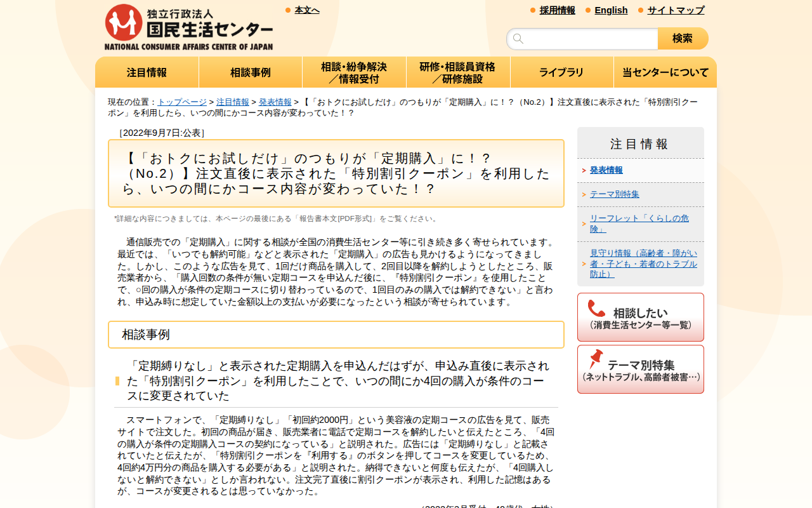The width and height of the screenshot is (812, 508).
Task: Click the red pushpin icon
Action: [x=596, y=359]
